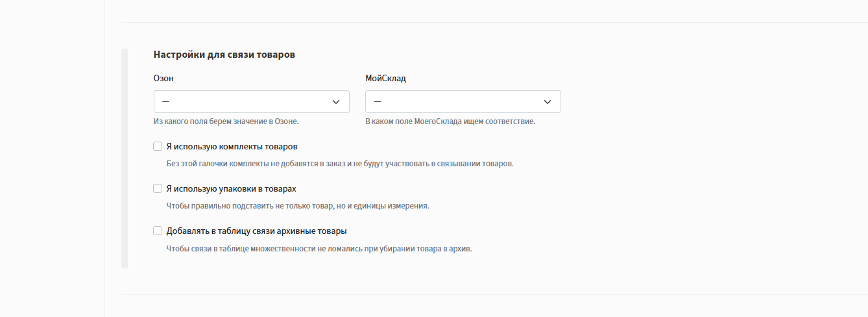The height and width of the screenshot is (317, 868).
Task: Open the МойСклад field dropdown
Action: (x=463, y=101)
